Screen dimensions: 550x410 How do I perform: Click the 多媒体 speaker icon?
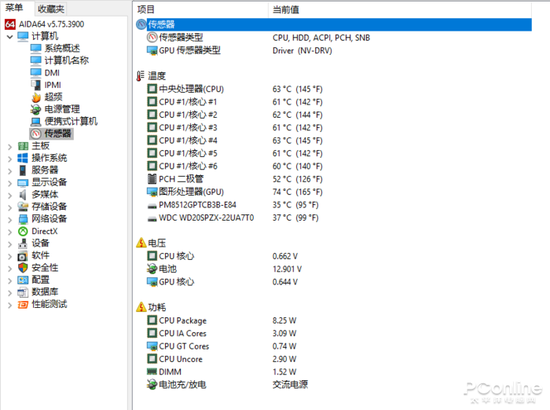point(23,195)
